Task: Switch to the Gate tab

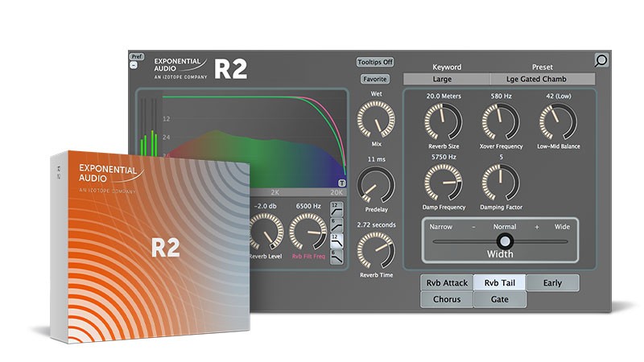Action: coord(499,299)
